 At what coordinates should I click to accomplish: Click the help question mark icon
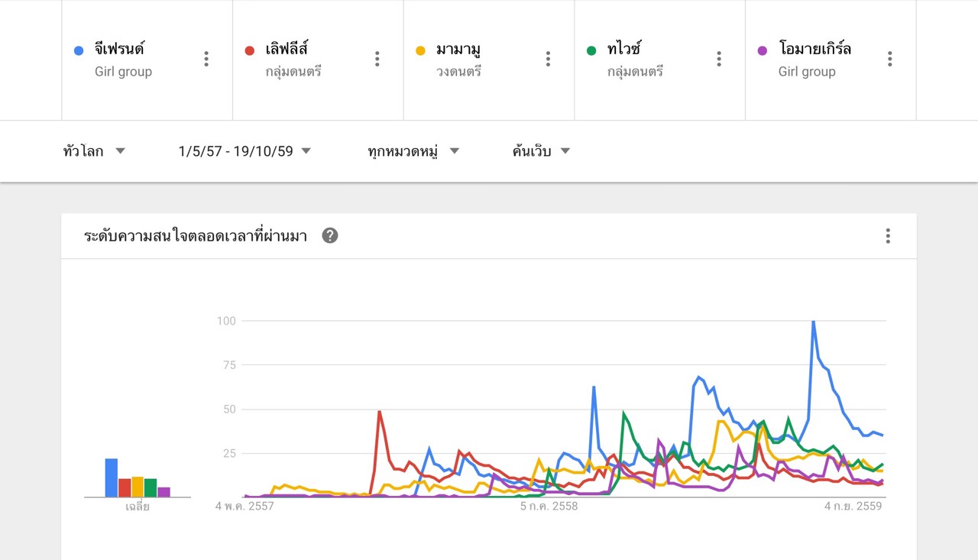(330, 235)
